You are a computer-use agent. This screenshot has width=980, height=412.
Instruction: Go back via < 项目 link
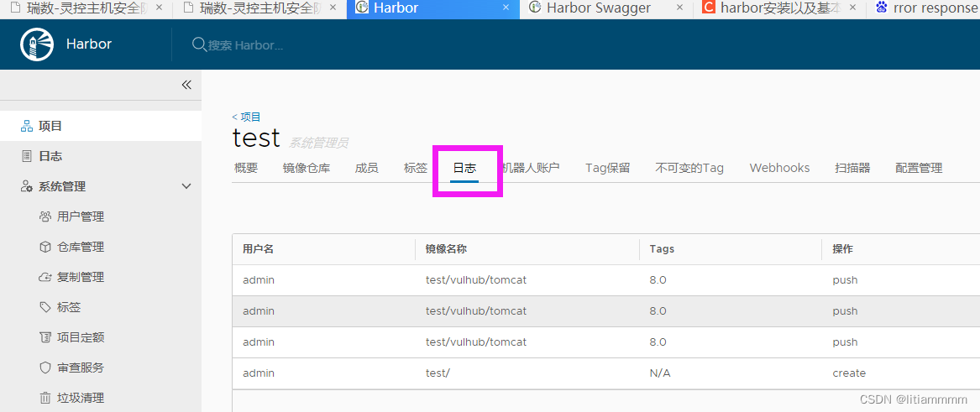click(x=246, y=117)
